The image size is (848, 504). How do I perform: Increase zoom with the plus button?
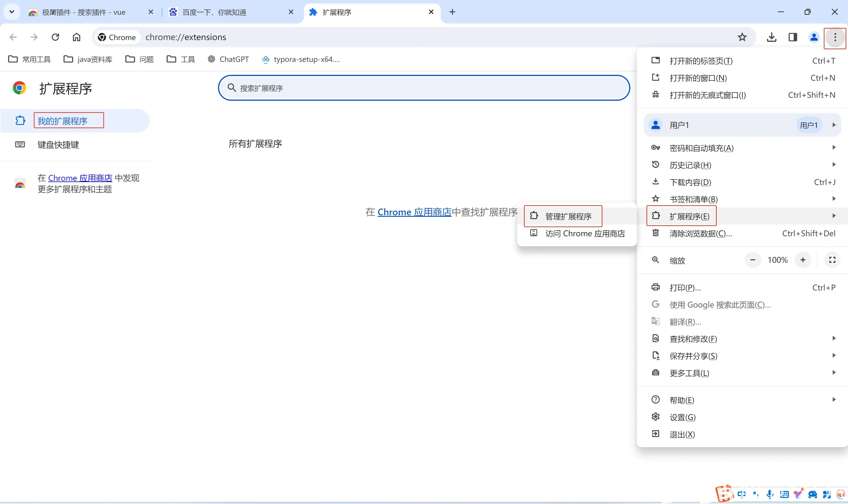[x=803, y=260]
